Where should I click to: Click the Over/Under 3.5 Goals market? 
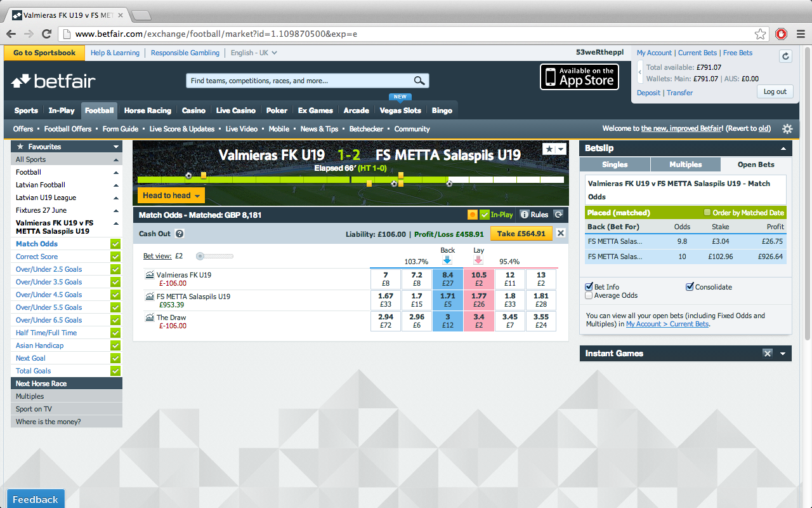[x=49, y=282]
